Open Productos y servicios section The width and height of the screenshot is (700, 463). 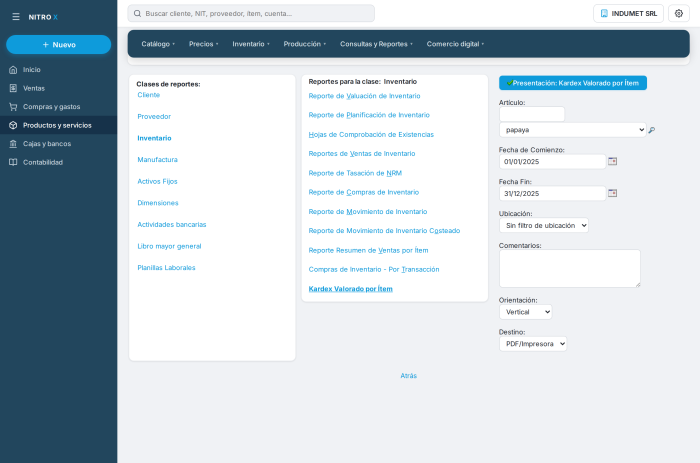58,125
